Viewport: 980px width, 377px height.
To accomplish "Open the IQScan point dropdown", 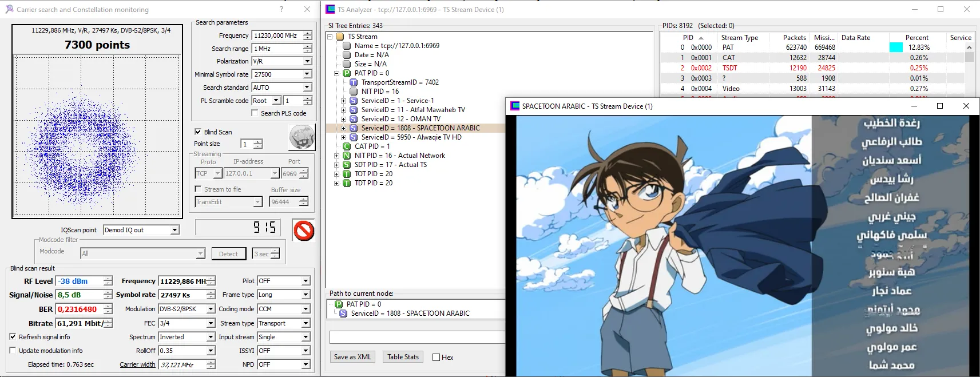I will pos(175,230).
